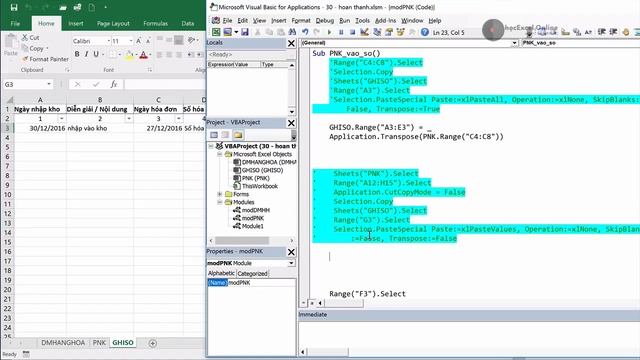Open the VBA editor File menu
The image size is (640, 360).
click(x=227, y=20)
